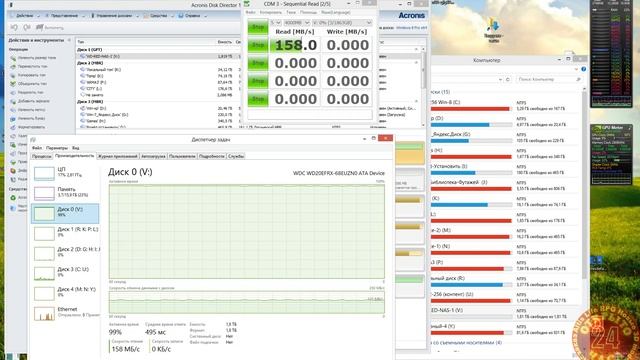Viewport: 640px width, 360px height.
Task: Click the blue help icon in Computer window
Action: (x=584, y=69)
